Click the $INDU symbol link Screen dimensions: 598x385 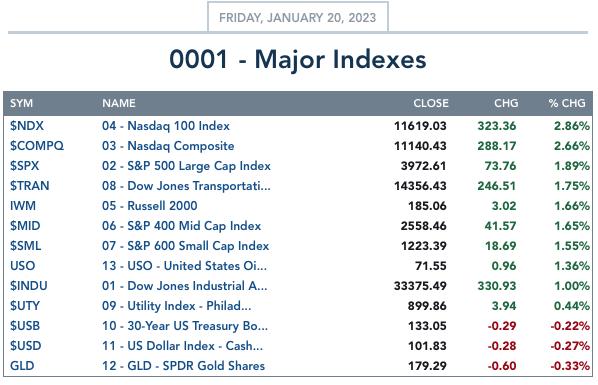[x=29, y=286]
